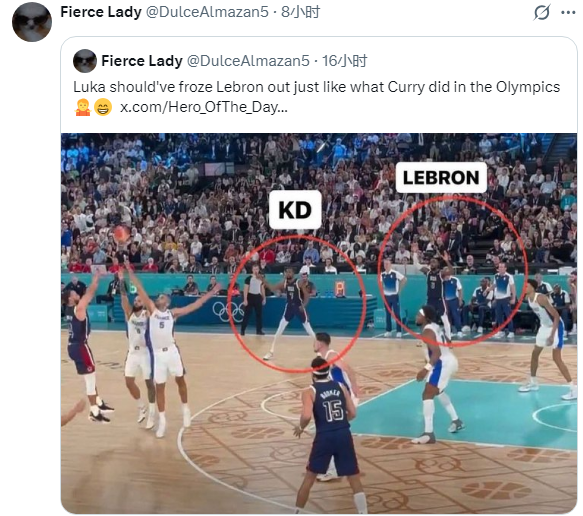Click the LEBRON label in the image
The image size is (583, 516).
coord(441,177)
